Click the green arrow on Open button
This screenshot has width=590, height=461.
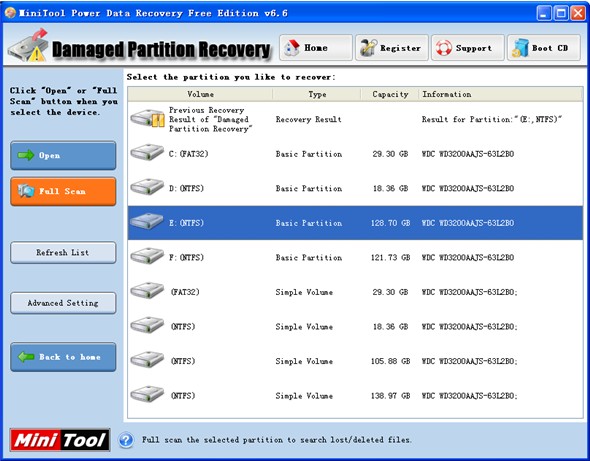(x=26, y=155)
